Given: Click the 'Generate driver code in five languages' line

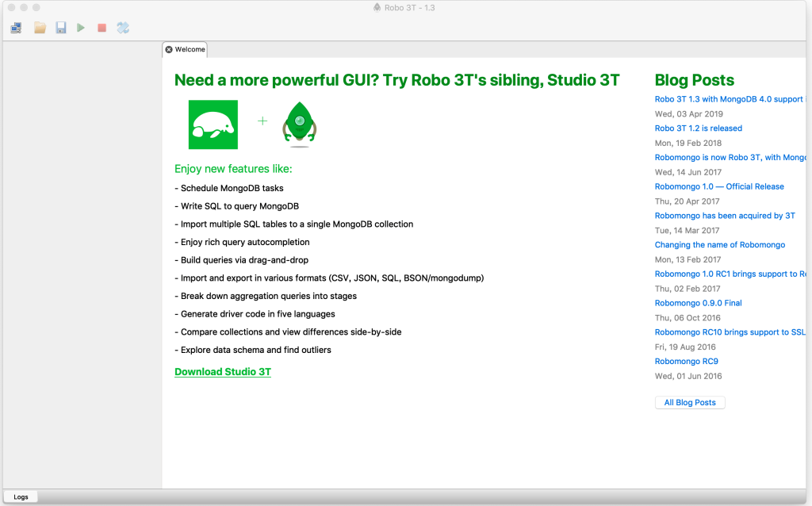Looking at the screenshot, I should (x=255, y=314).
